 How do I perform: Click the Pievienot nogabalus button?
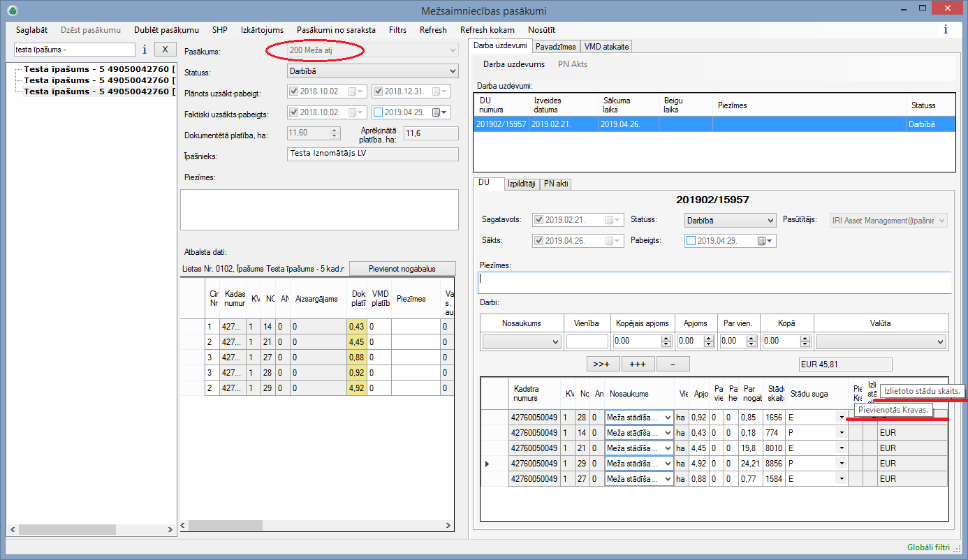coord(402,269)
